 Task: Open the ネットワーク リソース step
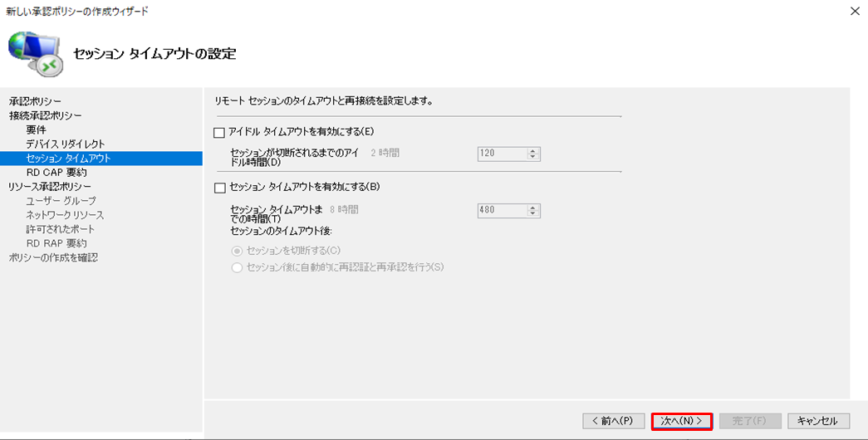click(x=65, y=215)
